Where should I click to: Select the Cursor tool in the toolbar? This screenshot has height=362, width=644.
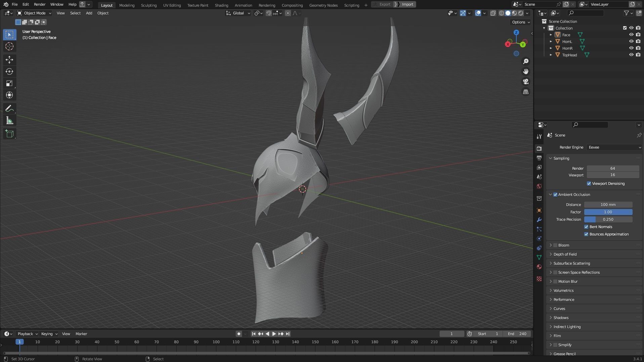(9, 46)
